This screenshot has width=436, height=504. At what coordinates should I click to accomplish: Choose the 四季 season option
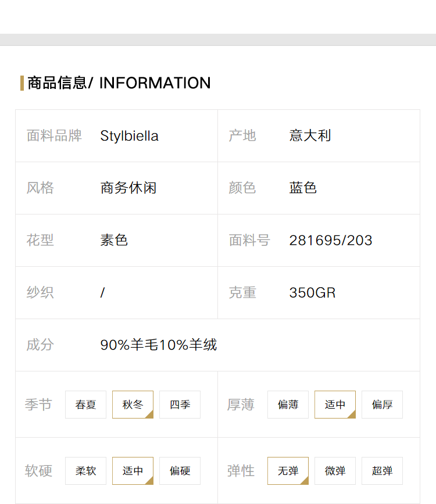(180, 405)
